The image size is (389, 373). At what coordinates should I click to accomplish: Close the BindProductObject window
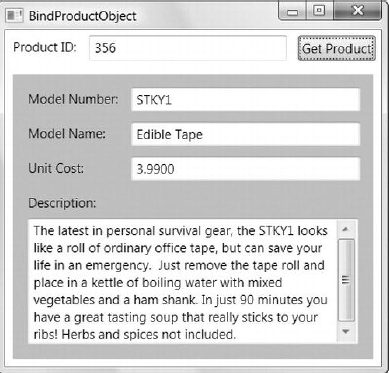[357, 11]
